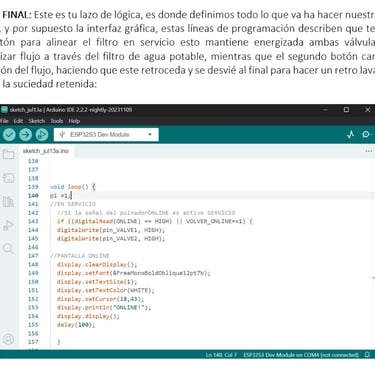Viewport: 375px width, 366px height.
Task: Click the 'void loop() {' code line
Action: pos(73,187)
